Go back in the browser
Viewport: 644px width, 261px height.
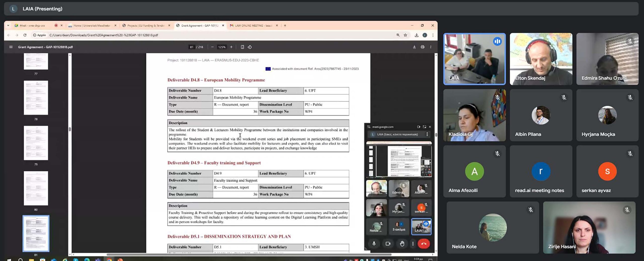click(x=9, y=35)
